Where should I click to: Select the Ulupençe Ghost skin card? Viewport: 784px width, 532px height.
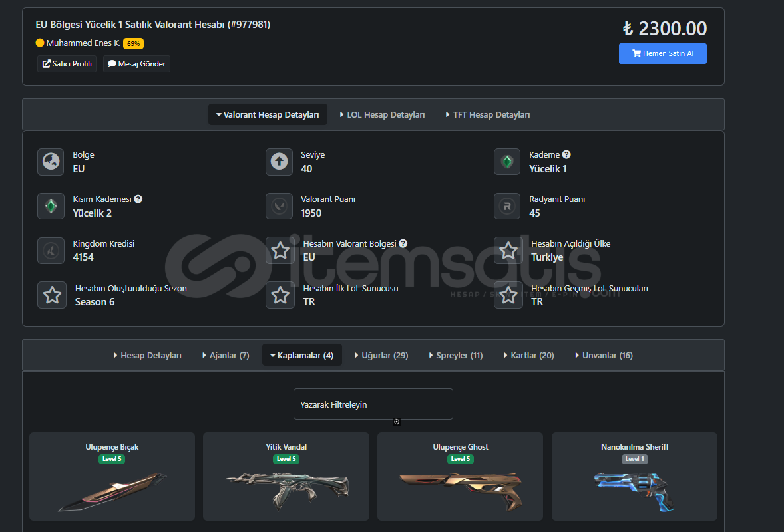pos(460,477)
